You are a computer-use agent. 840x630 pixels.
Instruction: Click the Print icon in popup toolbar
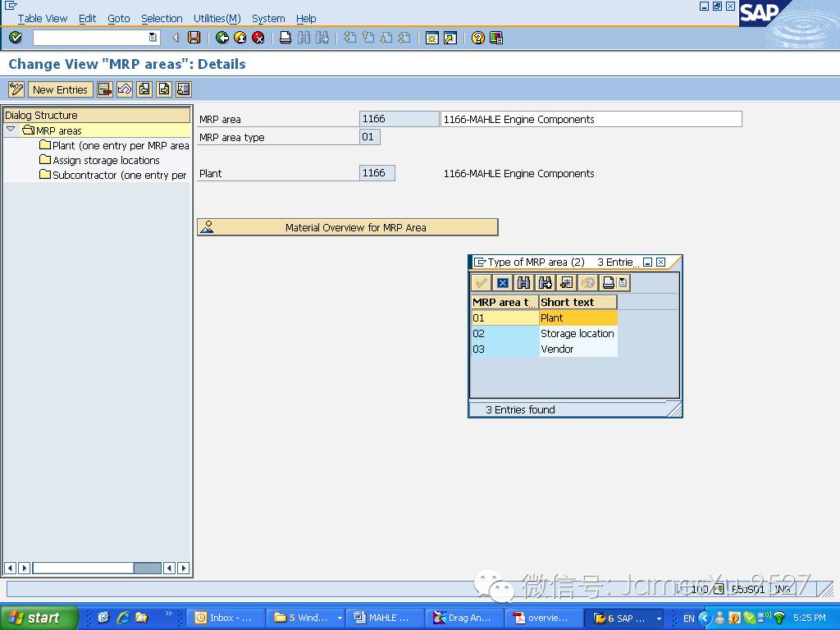pos(609,282)
